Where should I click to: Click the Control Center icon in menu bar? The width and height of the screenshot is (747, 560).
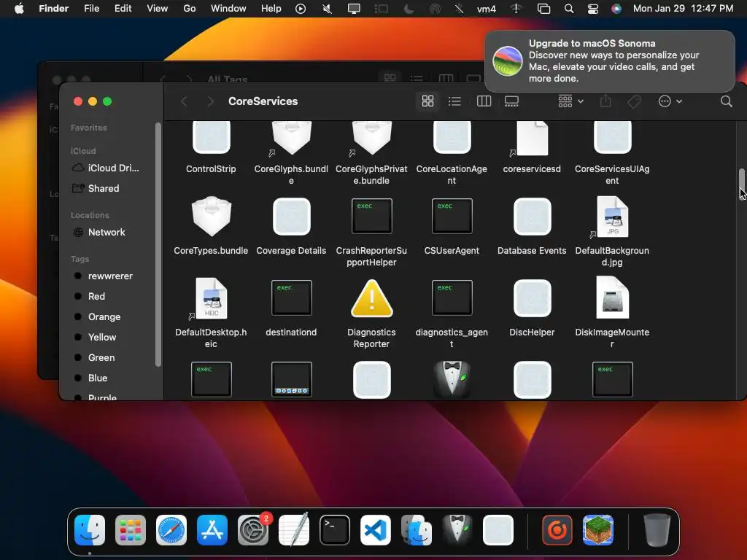(592, 9)
